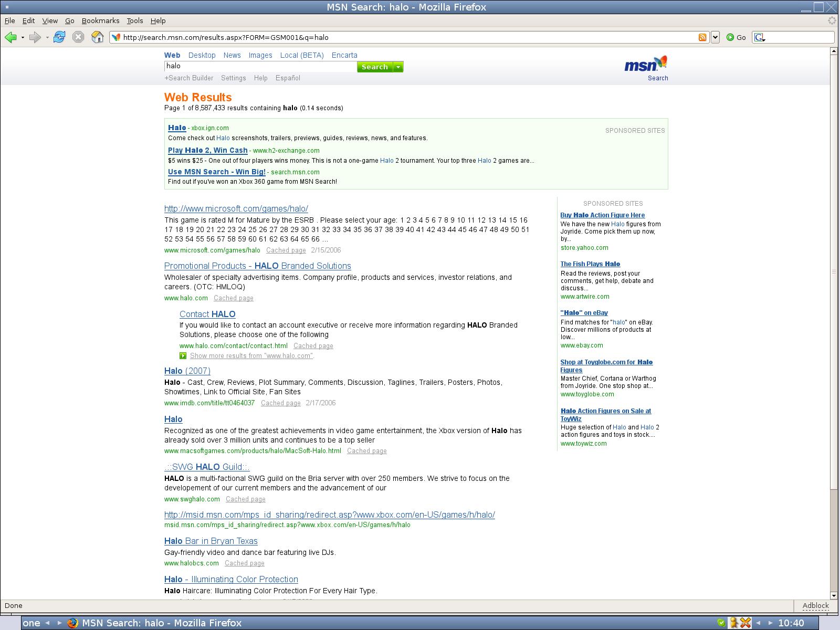The width and height of the screenshot is (840, 630).
Task: Open The Fish Plays Halo ad
Action: pyautogui.click(x=590, y=264)
